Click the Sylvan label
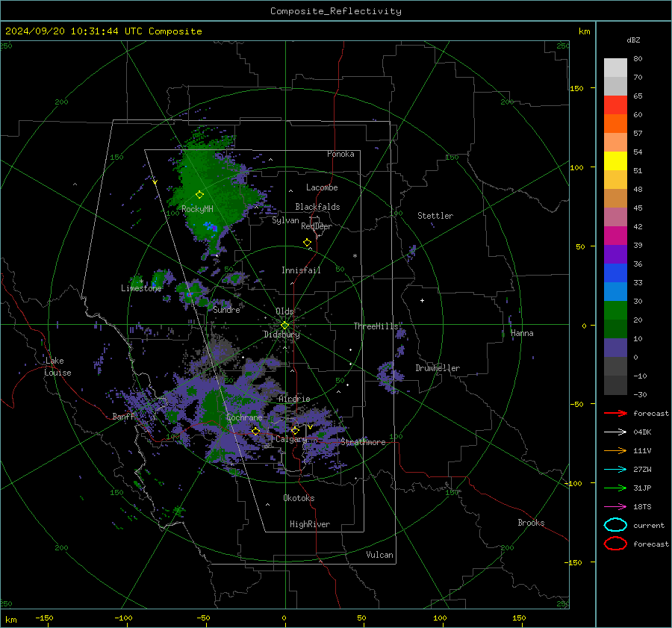The height and width of the screenshot is (628, 672). [x=285, y=220]
